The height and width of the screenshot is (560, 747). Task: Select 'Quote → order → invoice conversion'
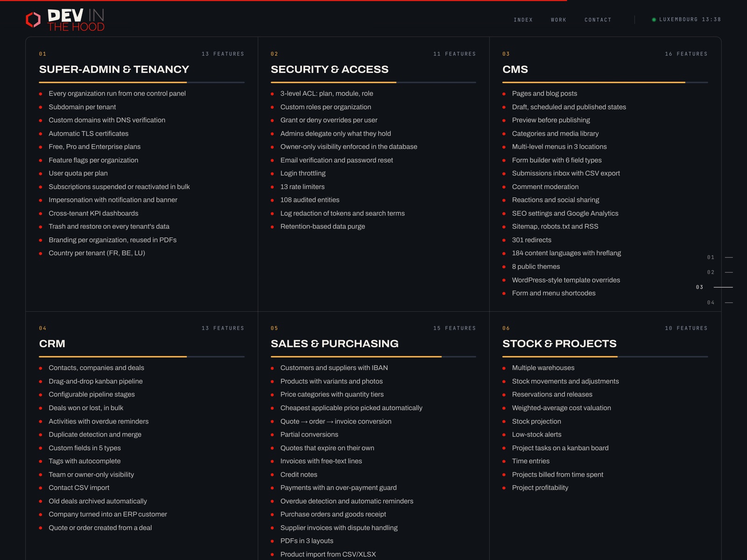click(336, 421)
